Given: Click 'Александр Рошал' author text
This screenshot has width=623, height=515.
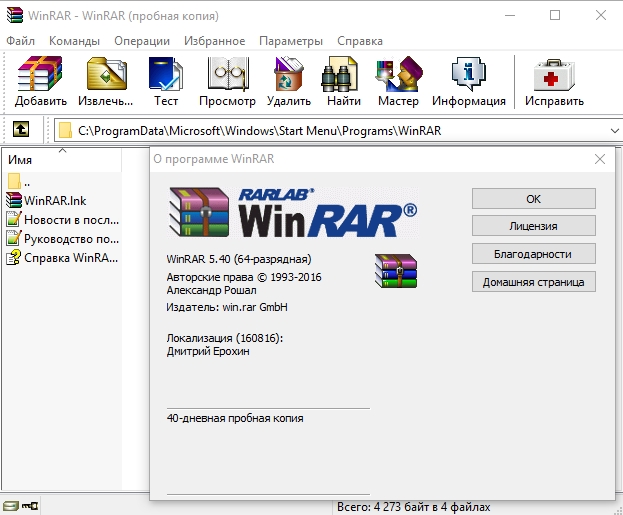Looking at the screenshot, I should [211, 290].
